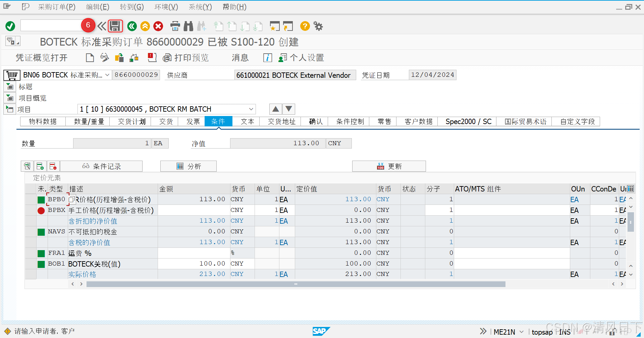The image size is (644, 338).
Task: Click the First page icon
Action: pos(219,26)
